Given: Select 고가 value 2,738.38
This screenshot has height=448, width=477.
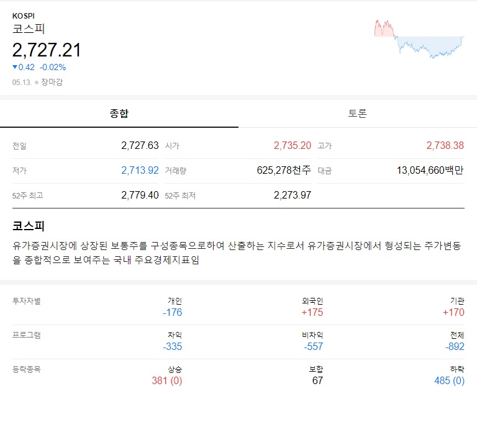Looking at the screenshot, I should pyautogui.click(x=445, y=146).
